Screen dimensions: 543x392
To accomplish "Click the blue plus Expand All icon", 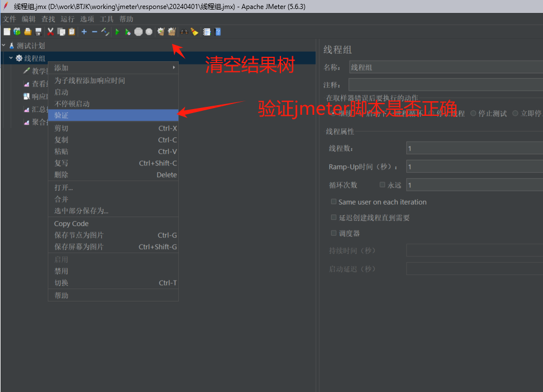I will 84,32.
